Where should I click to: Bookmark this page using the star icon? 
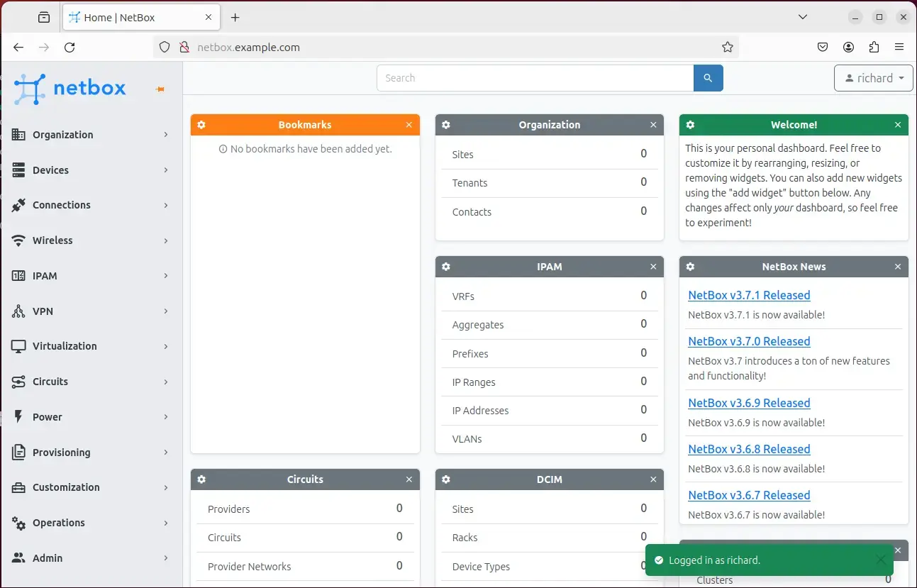(x=727, y=48)
